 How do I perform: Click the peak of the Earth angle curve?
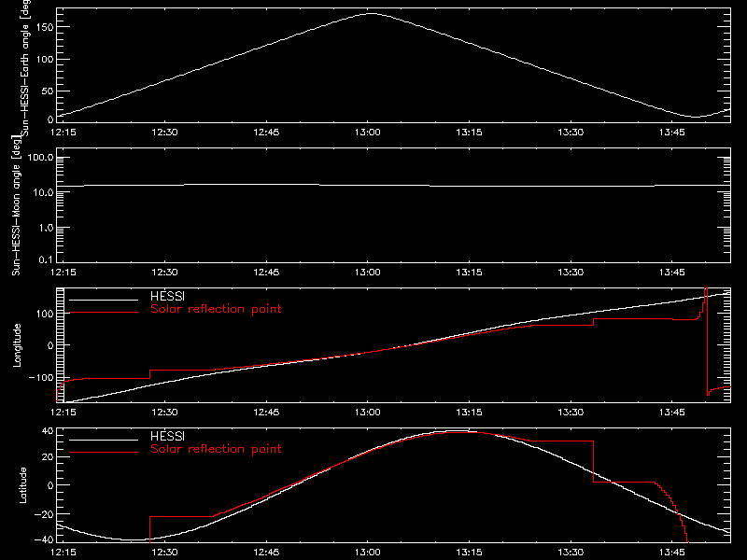(371, 14)
